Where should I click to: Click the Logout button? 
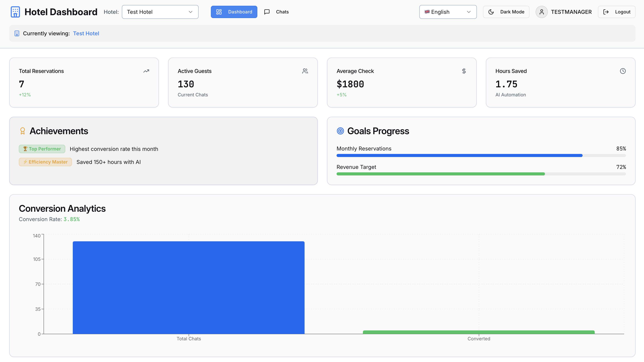click(x=617, y=12)
